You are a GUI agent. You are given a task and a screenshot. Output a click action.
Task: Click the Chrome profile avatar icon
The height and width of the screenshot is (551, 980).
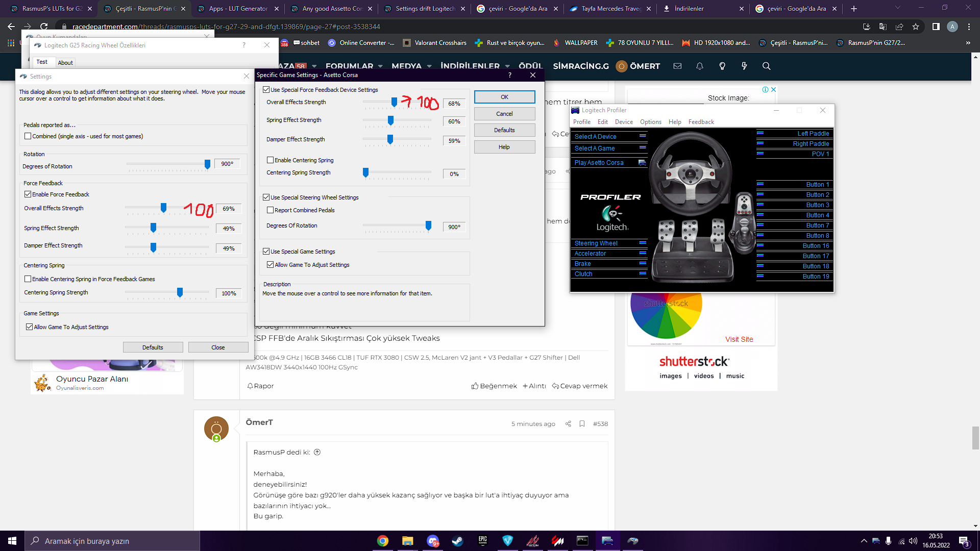(x=952, y=27)
